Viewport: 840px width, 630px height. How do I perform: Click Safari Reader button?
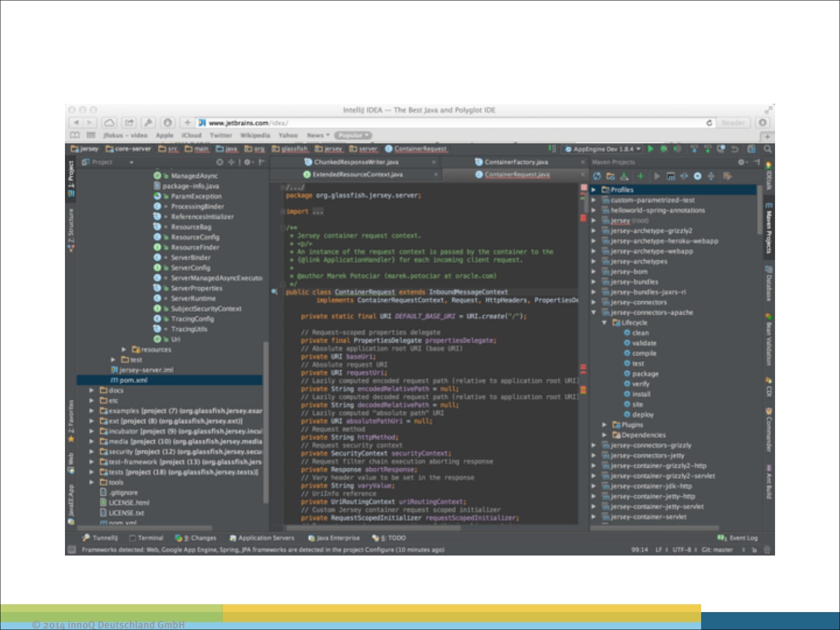[x=733, y=123]
